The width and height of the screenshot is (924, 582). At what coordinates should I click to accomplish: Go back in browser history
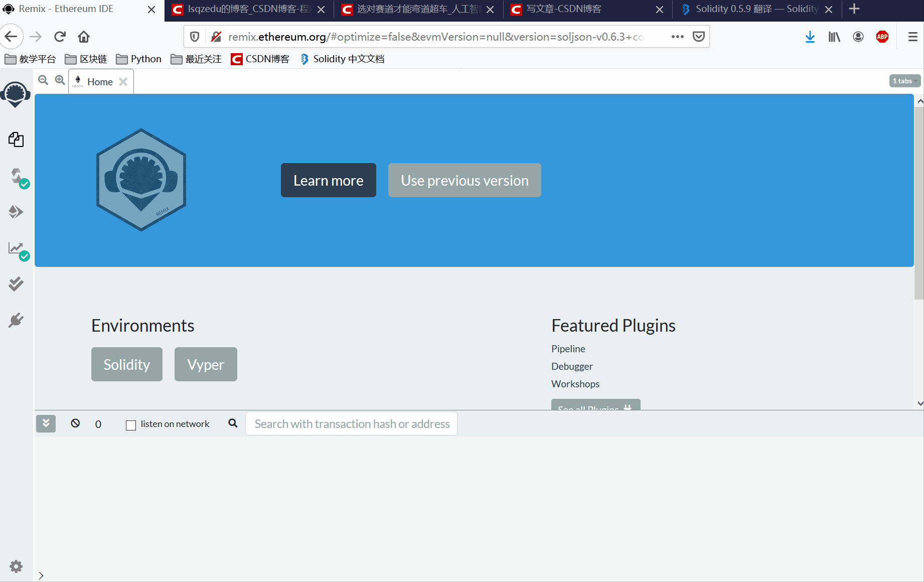11,37
